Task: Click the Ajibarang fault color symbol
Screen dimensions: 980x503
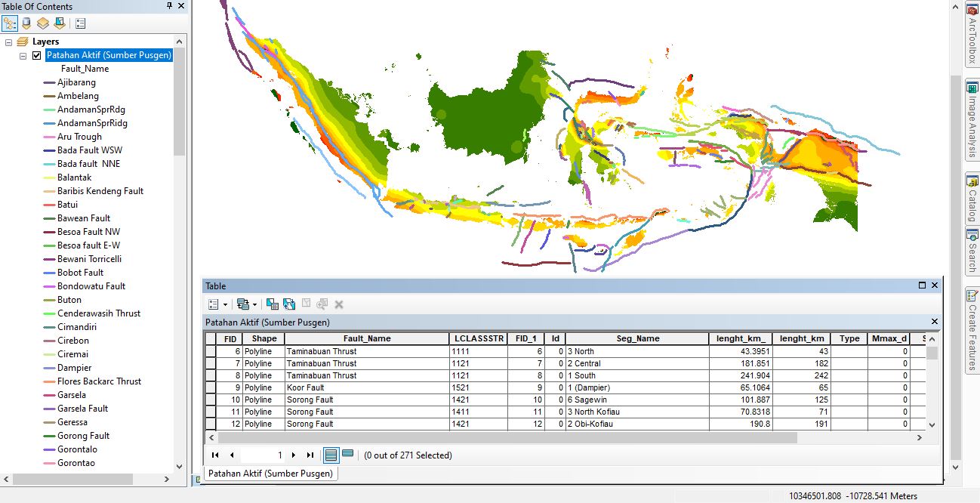Action: click(49, 82)
